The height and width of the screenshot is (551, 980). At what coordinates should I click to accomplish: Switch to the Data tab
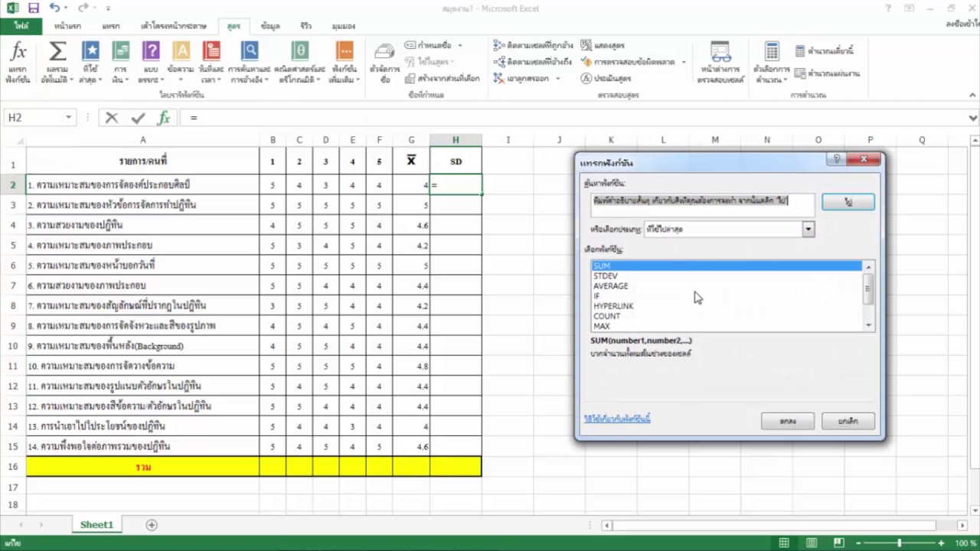(x=269, y=26)
